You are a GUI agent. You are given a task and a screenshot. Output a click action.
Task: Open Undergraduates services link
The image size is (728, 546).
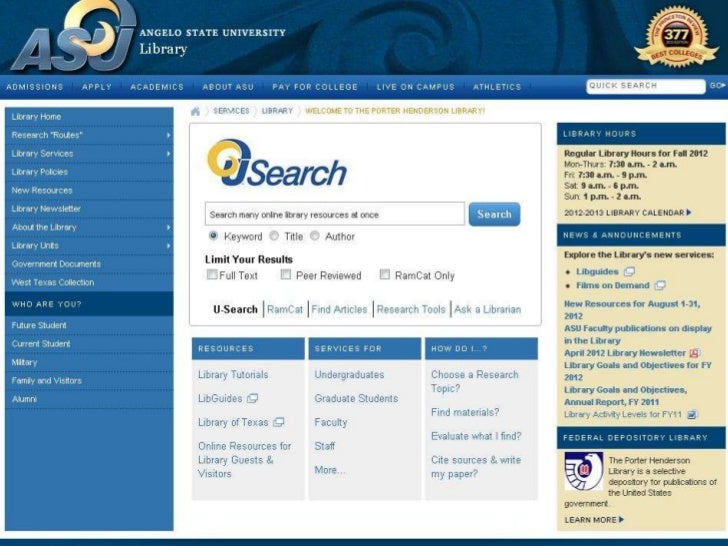click(349, 375)
